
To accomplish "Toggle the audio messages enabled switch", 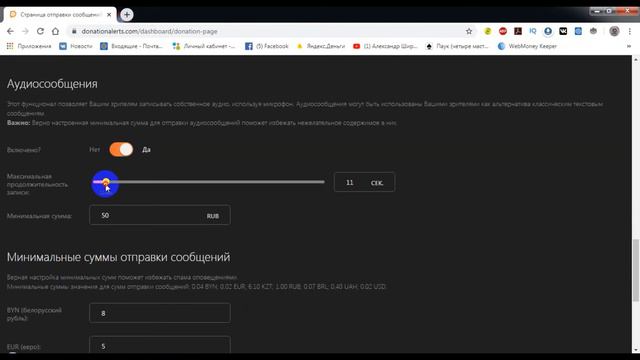I will coord(121,149).
